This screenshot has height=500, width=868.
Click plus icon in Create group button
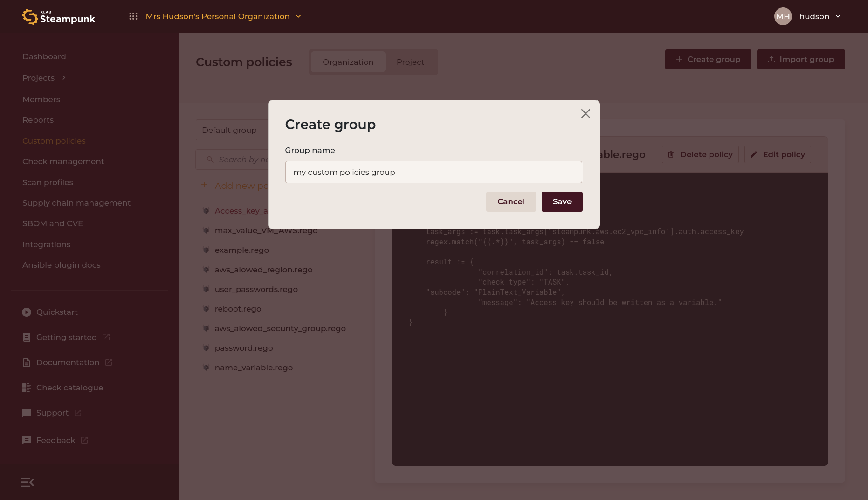pyautogui.click(x=679, y=59)
